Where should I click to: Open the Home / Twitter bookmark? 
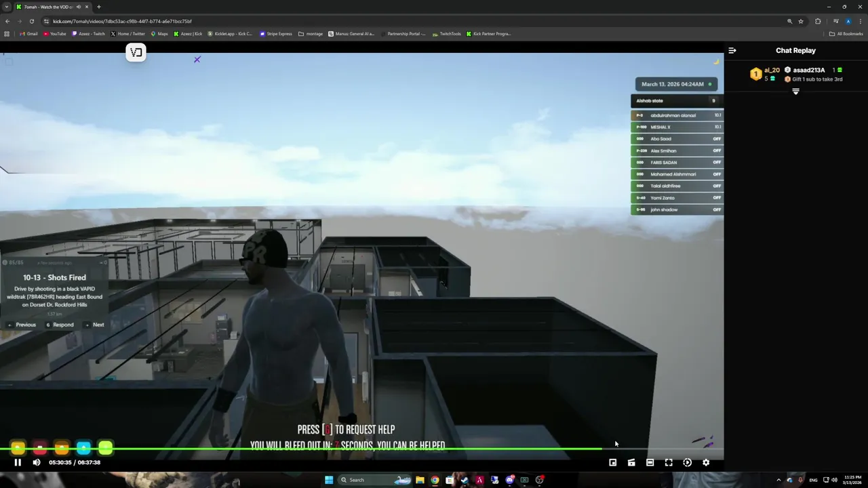tap(127, 34)
